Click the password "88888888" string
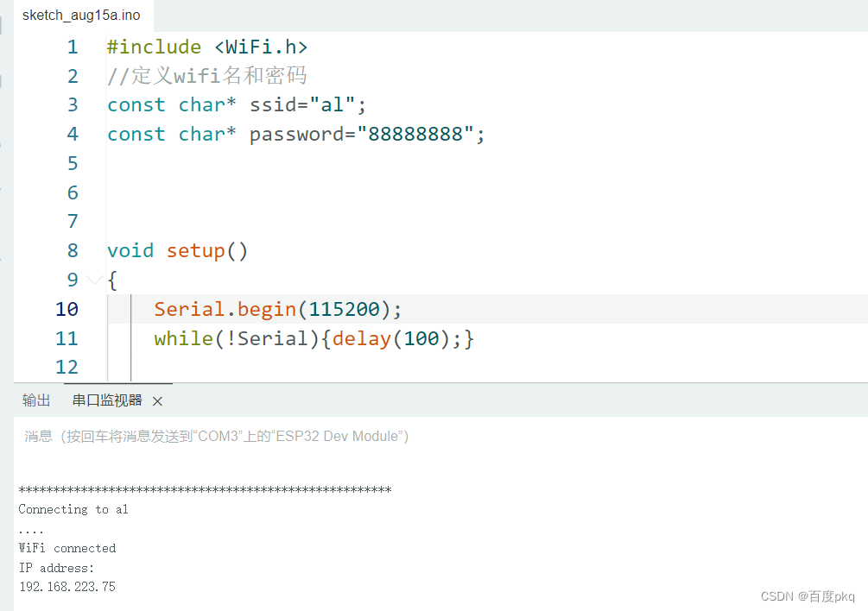 coord(415,135)
